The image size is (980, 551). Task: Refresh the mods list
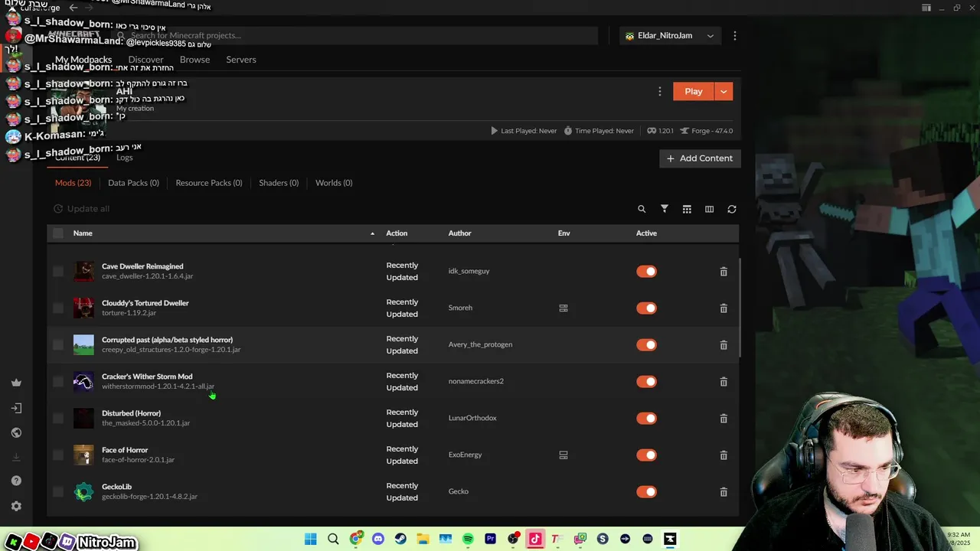coord(732,209)
